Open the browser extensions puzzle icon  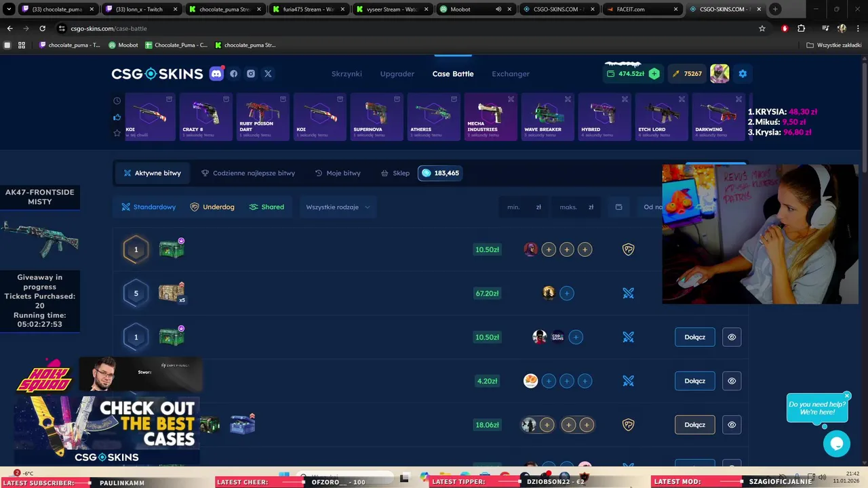[x=802, y=28]
